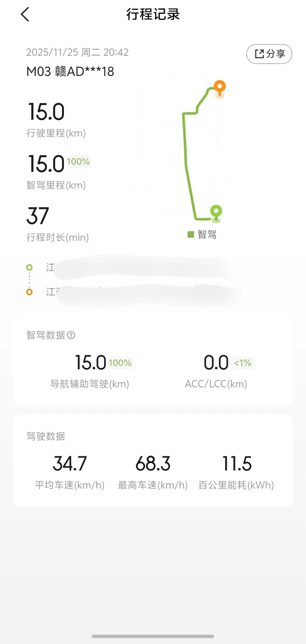Click the 导航辅助驾驶 15.0 value
This screenshot has width=306, height=644.
90,363
